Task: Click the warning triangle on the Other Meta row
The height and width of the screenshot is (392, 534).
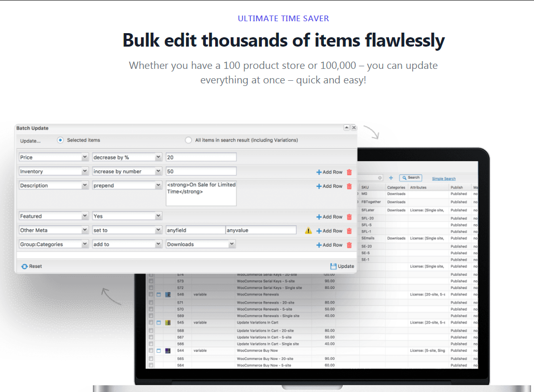Action: click(x=307, y=229)
